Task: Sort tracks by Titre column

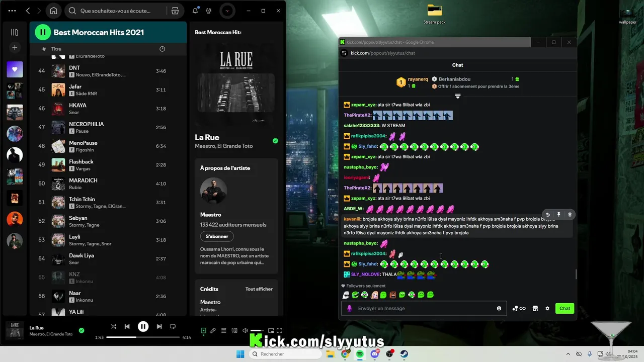Action: coord(56,49)
